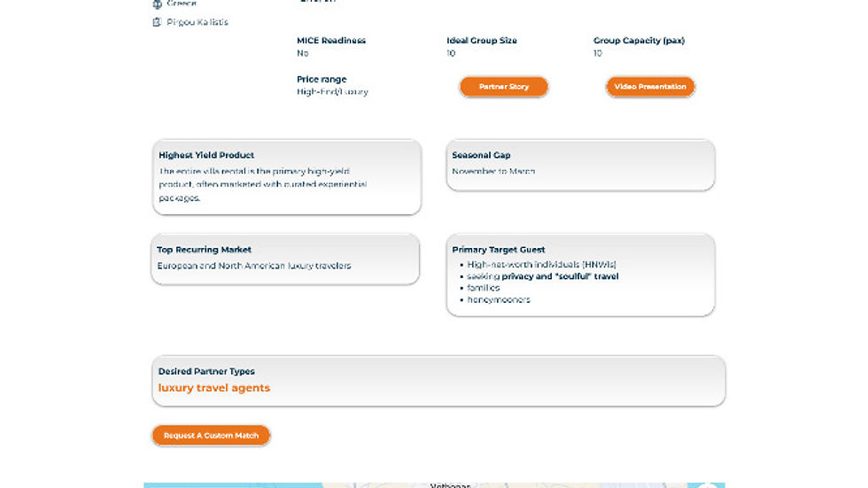868x488 pixels.
Task: Click the November to March text
Action: (493, 172)
